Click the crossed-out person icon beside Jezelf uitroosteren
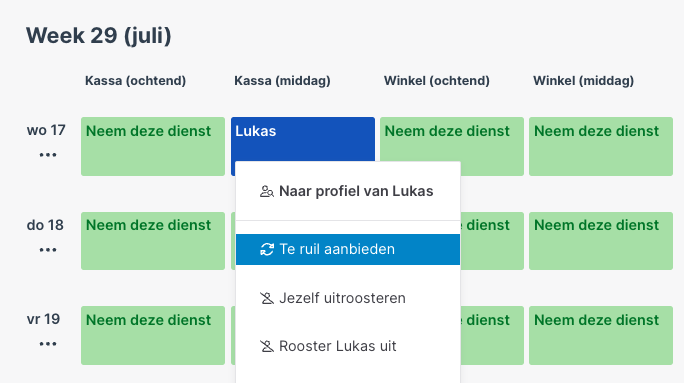The image size is (684, 383). coord(267,298)
